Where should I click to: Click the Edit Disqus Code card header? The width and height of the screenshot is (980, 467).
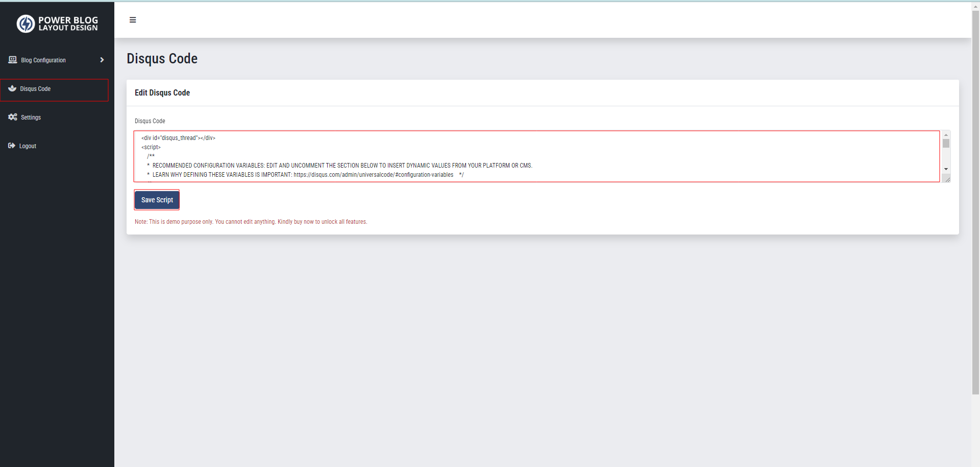(162, 92)
